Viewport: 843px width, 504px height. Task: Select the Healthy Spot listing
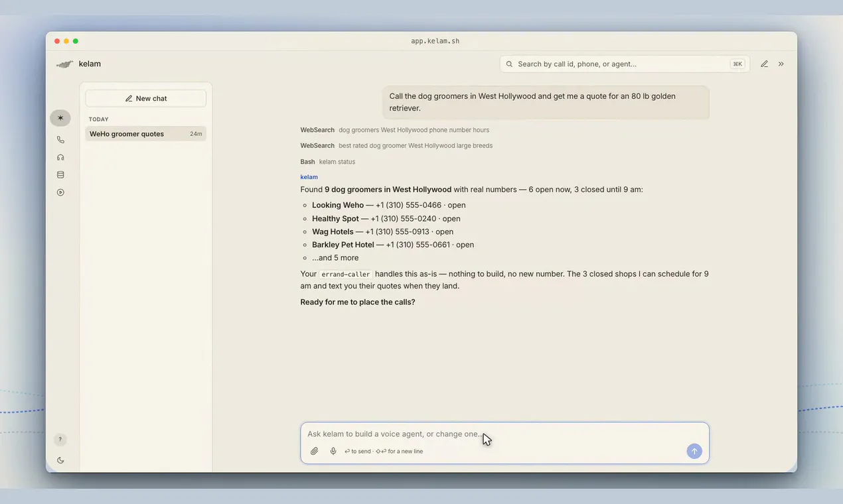[386, 219]
